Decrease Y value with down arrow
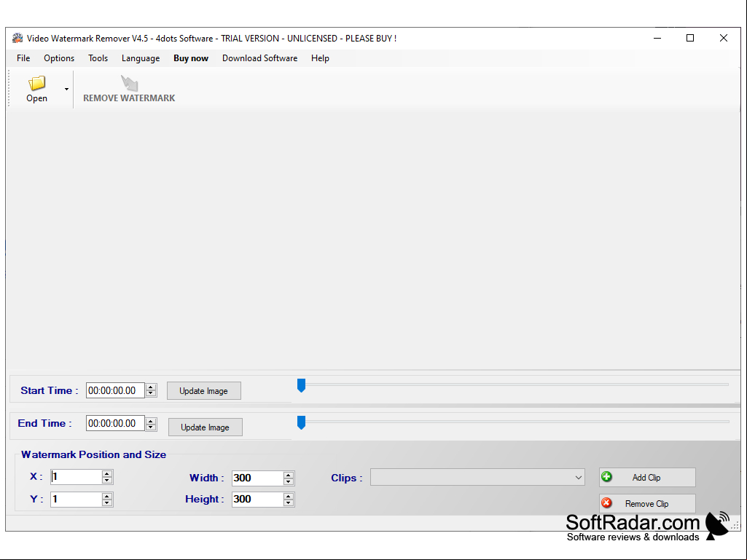 [107, 503]
